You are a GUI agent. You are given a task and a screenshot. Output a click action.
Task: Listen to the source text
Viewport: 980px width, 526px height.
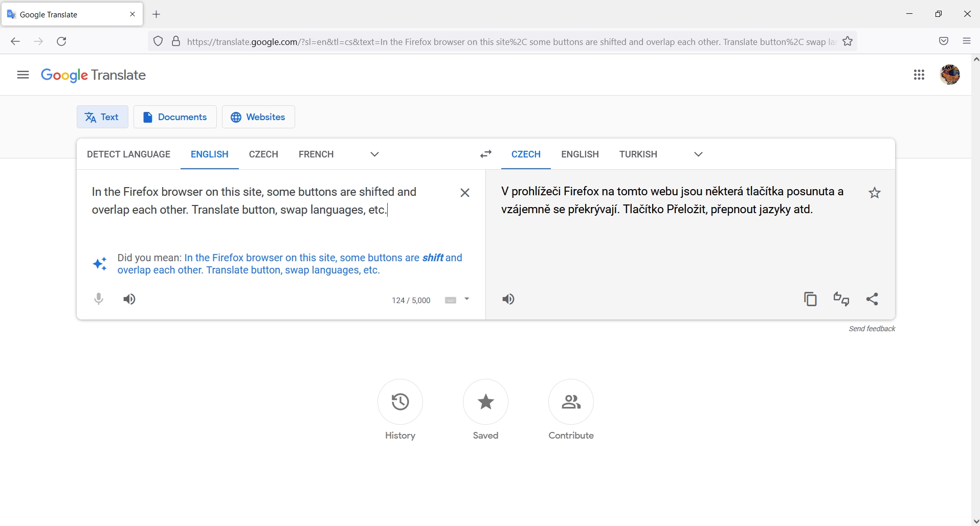[x=129, y=299]
